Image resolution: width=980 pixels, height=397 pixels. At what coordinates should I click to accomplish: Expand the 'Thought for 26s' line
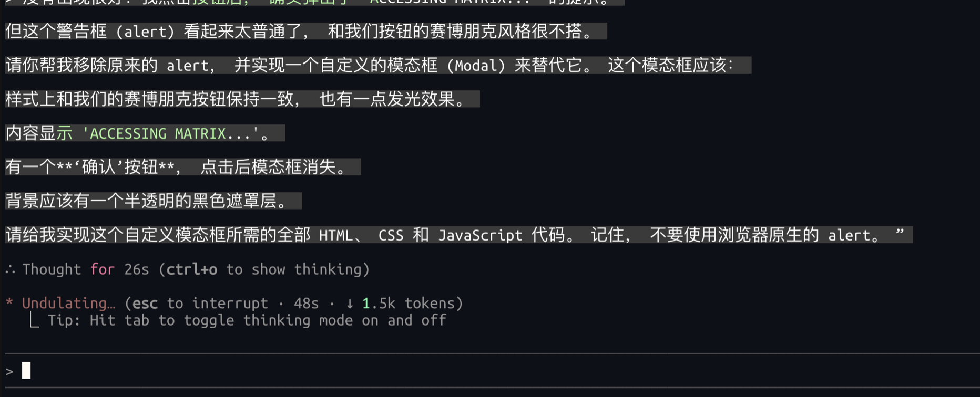coord(85,269)
